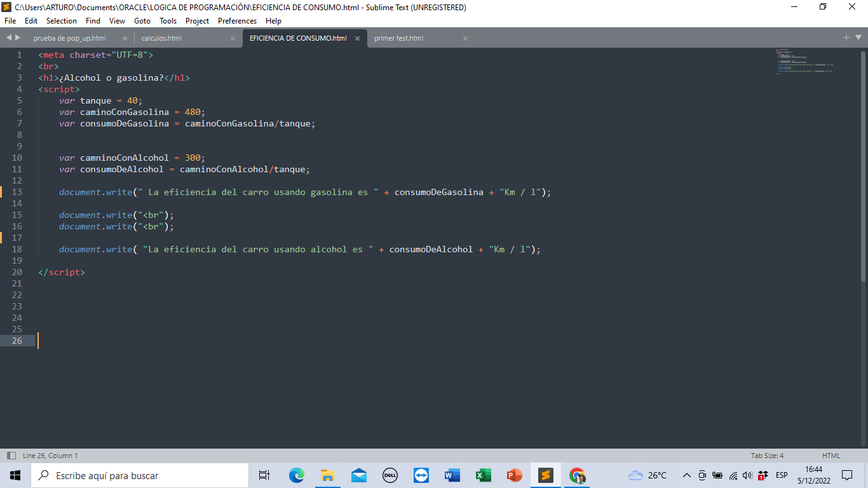Open the Goto menu

tap(142, 21)
